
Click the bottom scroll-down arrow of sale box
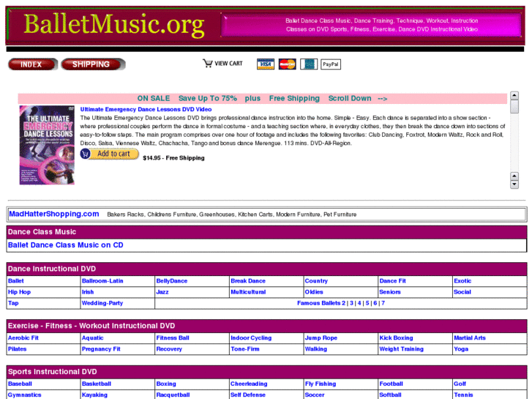[x=514, y=184]
